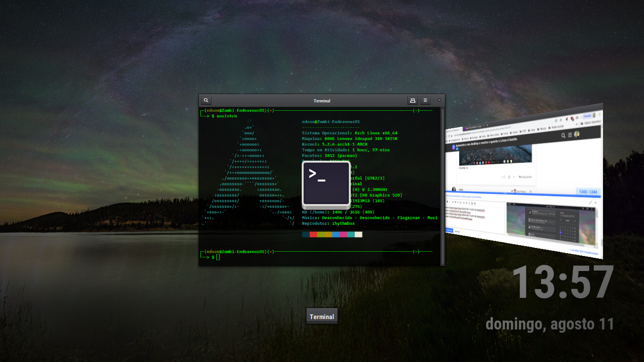
Task: Click the red palette block in neofetch
Action: click(314, 234)
